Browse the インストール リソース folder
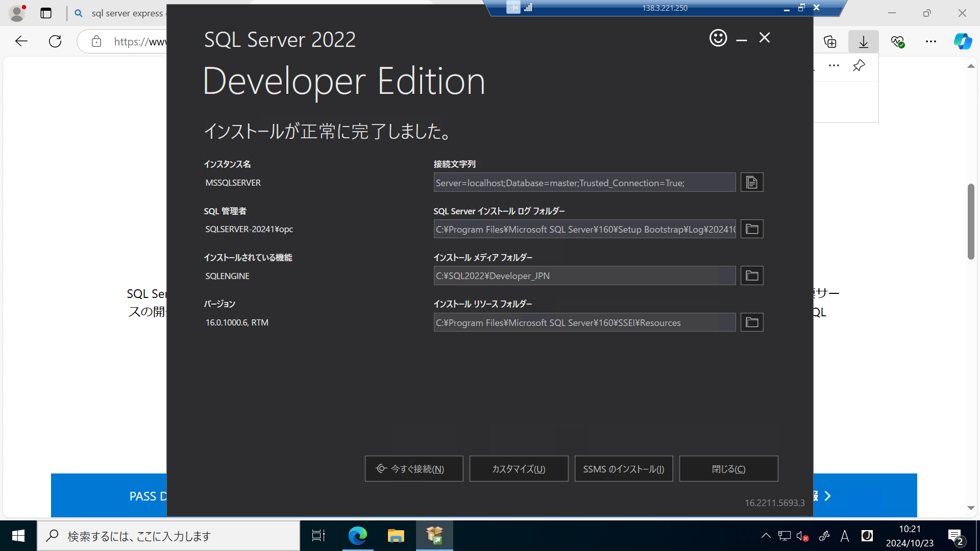This screenshot has height=551, width=980. (751, 322)
